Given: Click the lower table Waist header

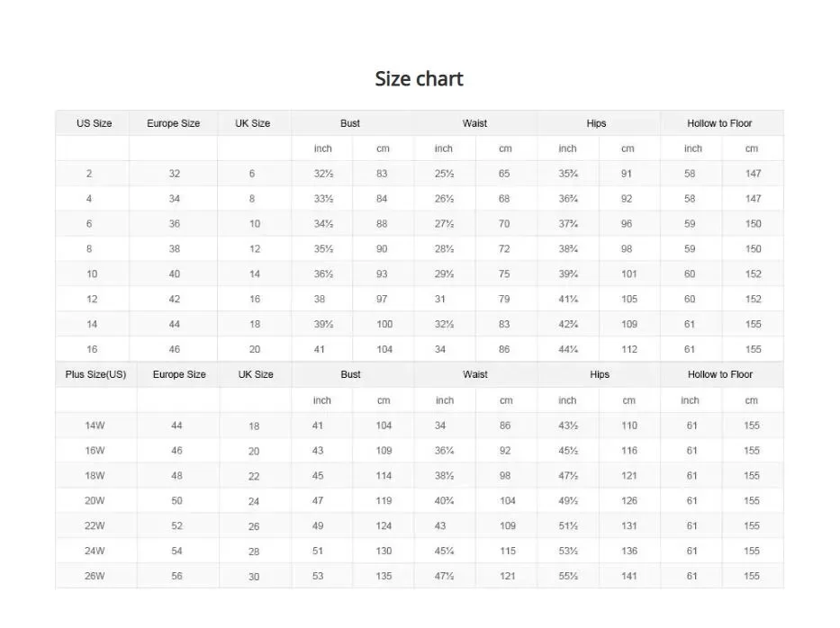Looking at the screenshot, I should [475, 374].
